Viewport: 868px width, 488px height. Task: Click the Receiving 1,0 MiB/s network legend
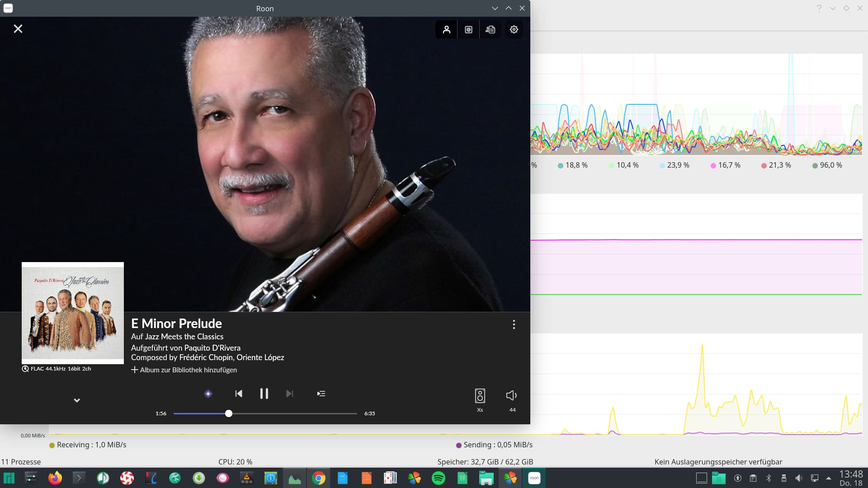coord(88,445)
